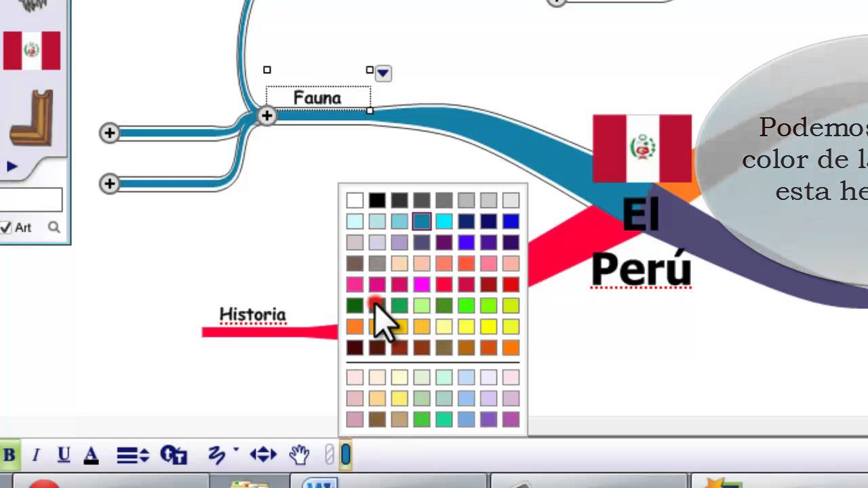This screenshot has width=868, height=488.
Task: Click the blue filled branch color icon
Action: pos(346,455)
